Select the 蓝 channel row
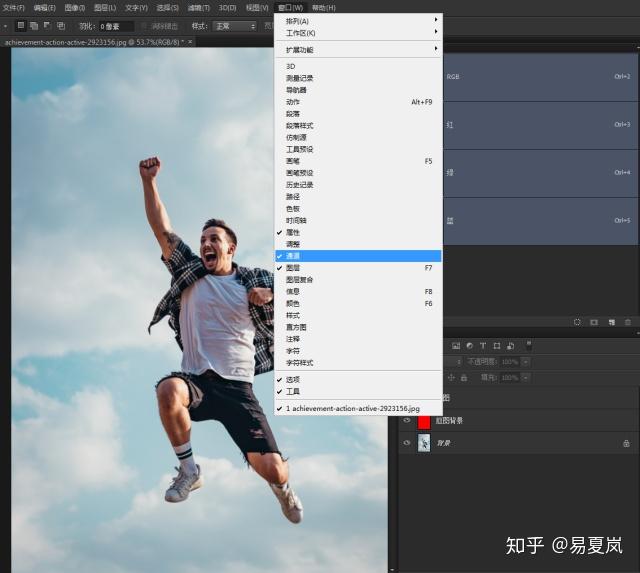The width and height of the screenshot is (640, 573). 540,221
